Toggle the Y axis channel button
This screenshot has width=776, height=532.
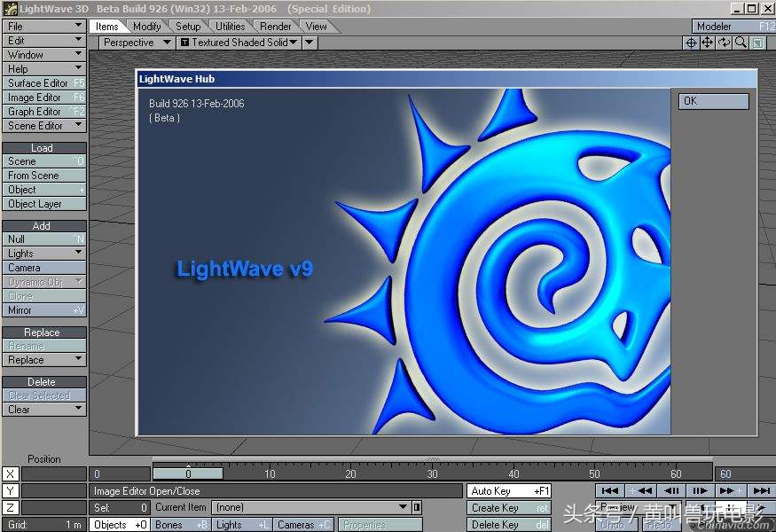coord(10,491)
